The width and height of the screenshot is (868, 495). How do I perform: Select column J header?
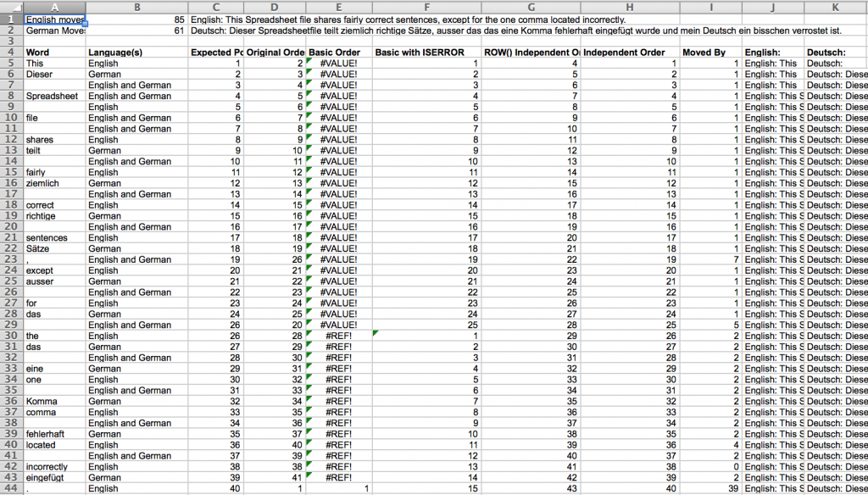(x=773, y=7)
